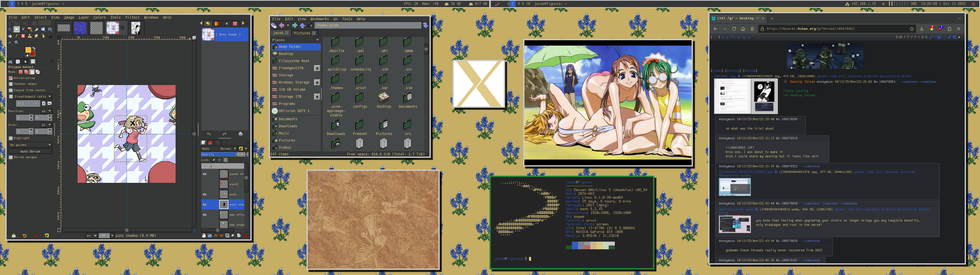Image resolution: width=980 pixels, height=275 pixels.
Task: Select the Text tool in GIMP toolbox
Action: [50, 36]
